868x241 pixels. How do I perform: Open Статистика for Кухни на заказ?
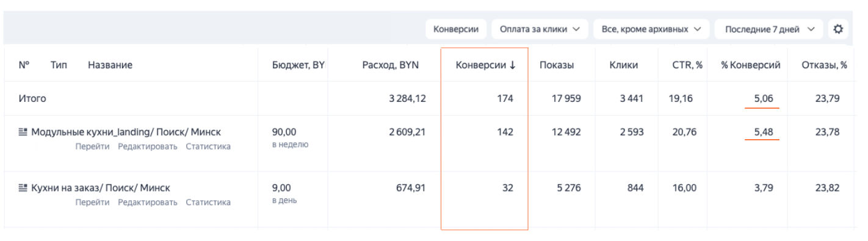(208, 203)
